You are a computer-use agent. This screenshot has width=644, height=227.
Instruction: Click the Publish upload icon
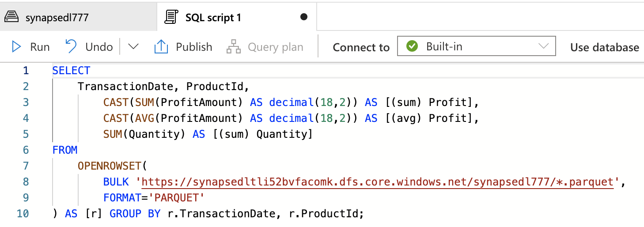[x=161, y=47]
